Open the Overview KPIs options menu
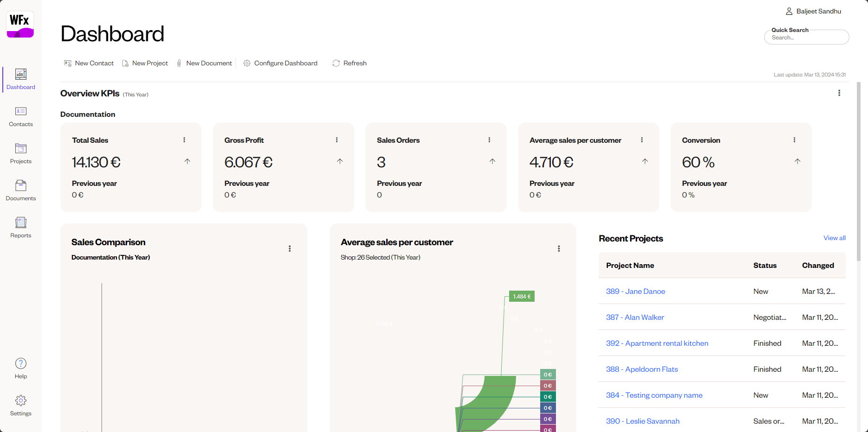This screenshot has width=868, height=432. tap(839, 93)
